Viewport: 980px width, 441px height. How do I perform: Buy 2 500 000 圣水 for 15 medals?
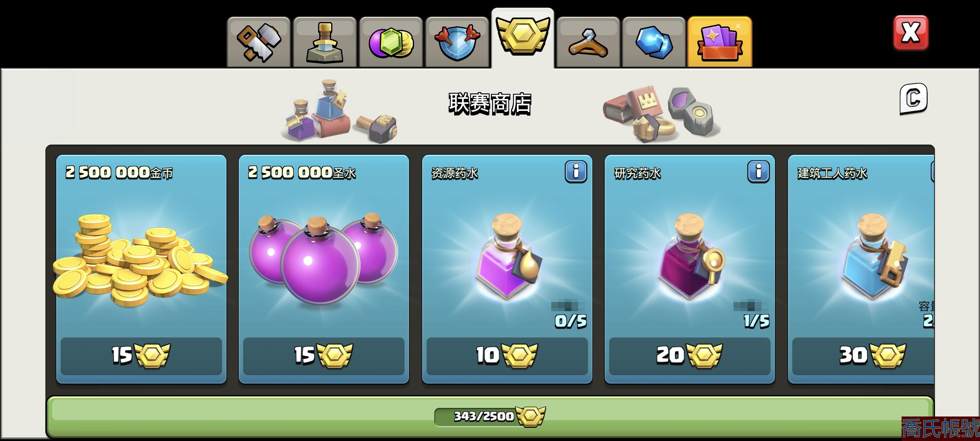tap(324, 356)
